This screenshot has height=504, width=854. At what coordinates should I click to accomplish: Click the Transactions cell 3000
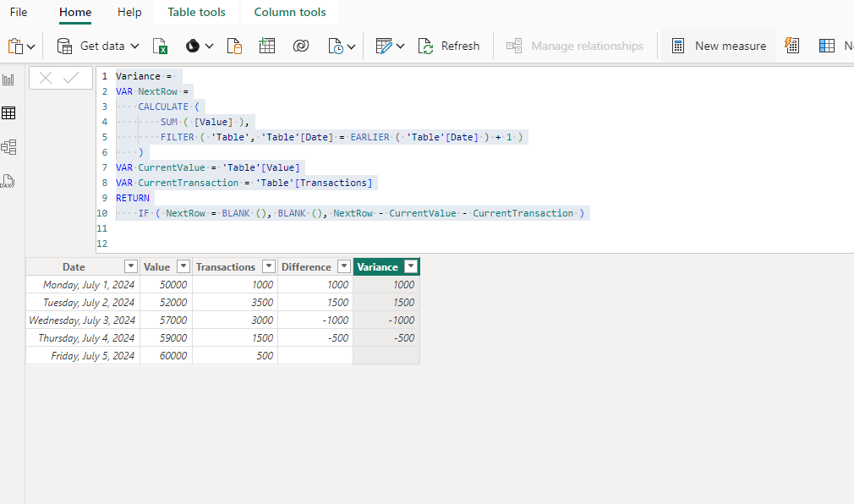tap(235, 320)
